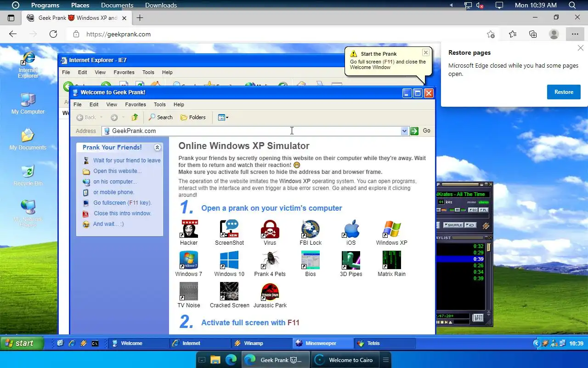
Task: Open My Documents desktop folder
Action: coord(28,139)
